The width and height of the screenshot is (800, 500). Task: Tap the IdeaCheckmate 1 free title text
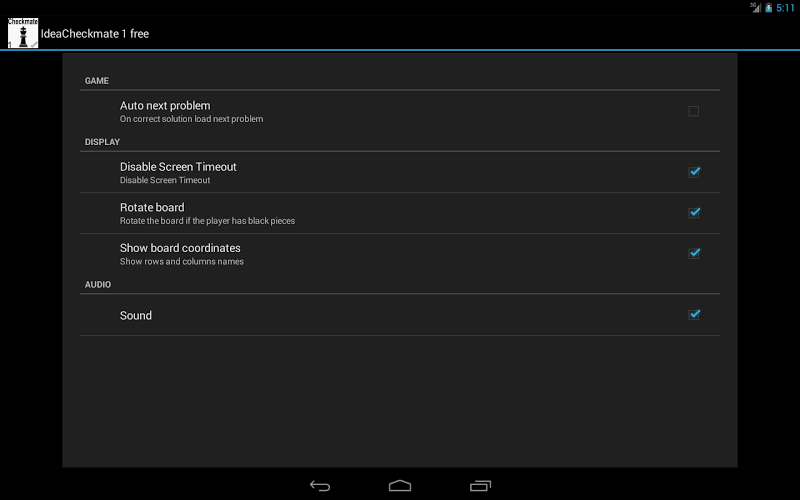(95, 34)
